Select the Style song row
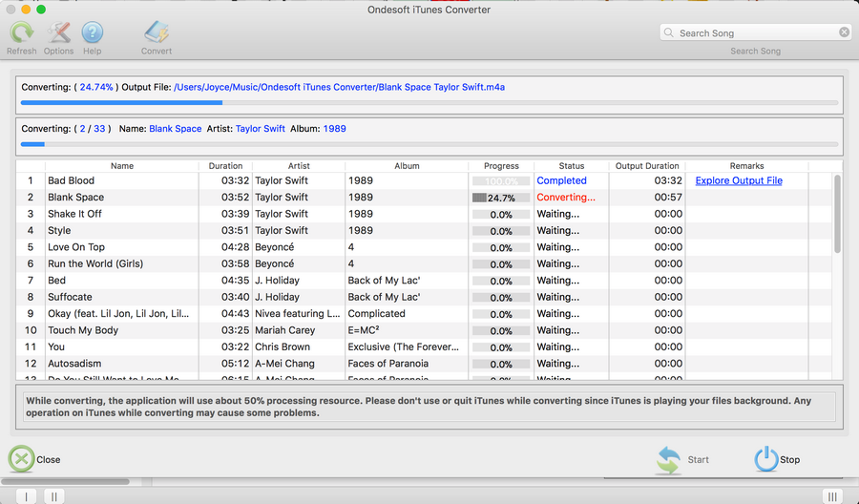859x504 pixels. coord(424,231)
